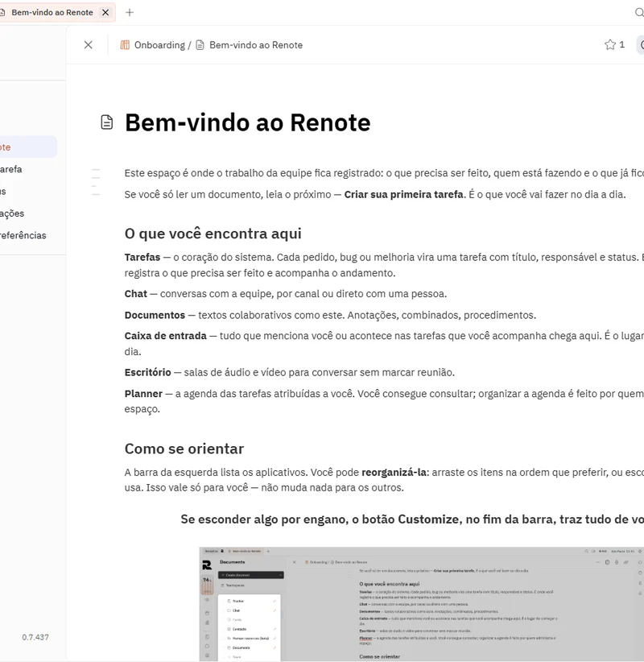Open the sidebar document ending in 'arefa'
The height and width of the screenshot is (662, 644).
pos(11,169)
